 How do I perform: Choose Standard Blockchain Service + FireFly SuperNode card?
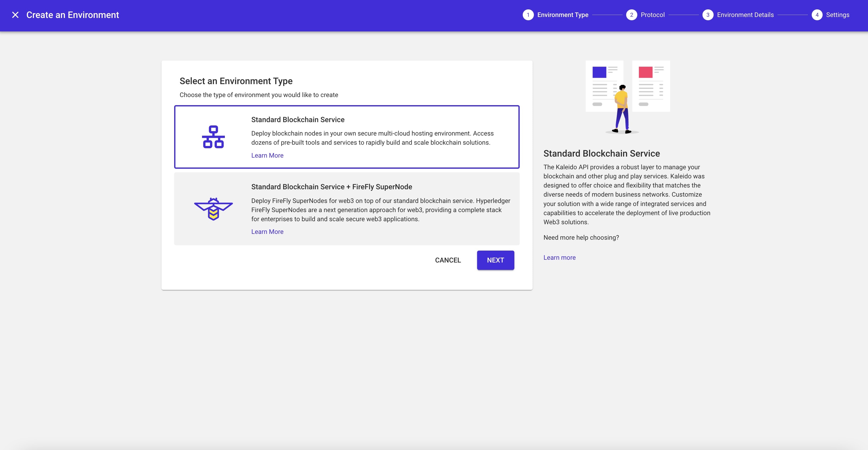click(347, 209)
